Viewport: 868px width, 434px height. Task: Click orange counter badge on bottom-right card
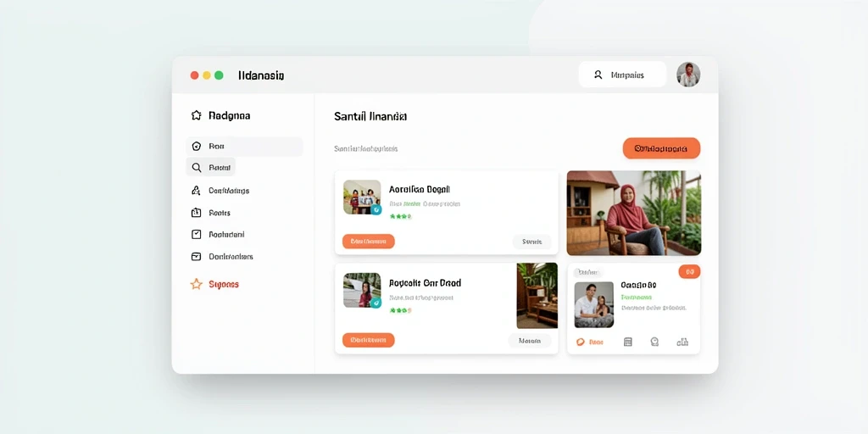(689, 271)
